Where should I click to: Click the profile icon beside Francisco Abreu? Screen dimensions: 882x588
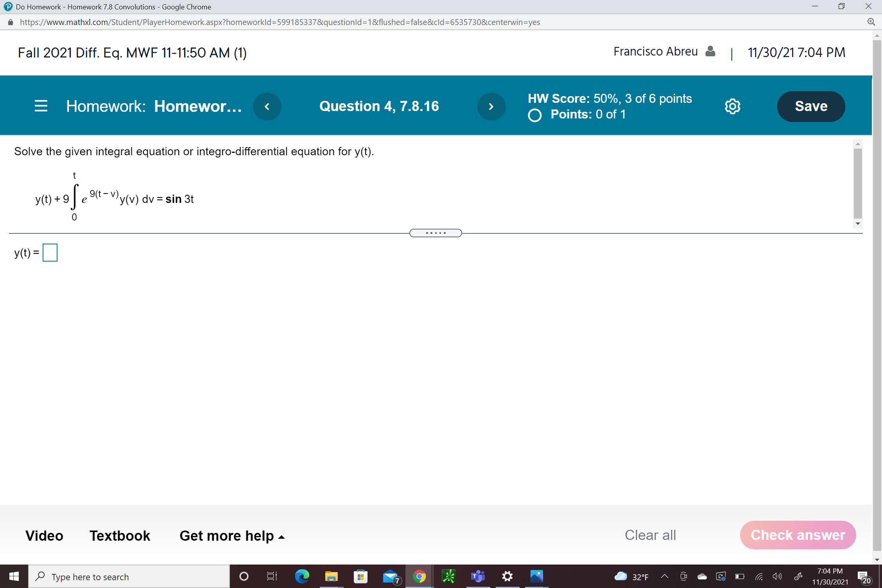710,51
